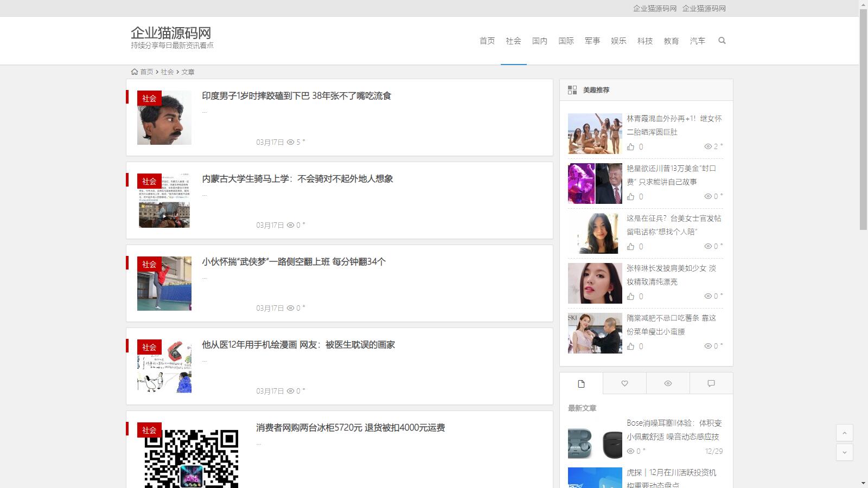Switch to the heart favorites tab icon
This screenshot has height=488, width=868.
[x=624, y=383]
